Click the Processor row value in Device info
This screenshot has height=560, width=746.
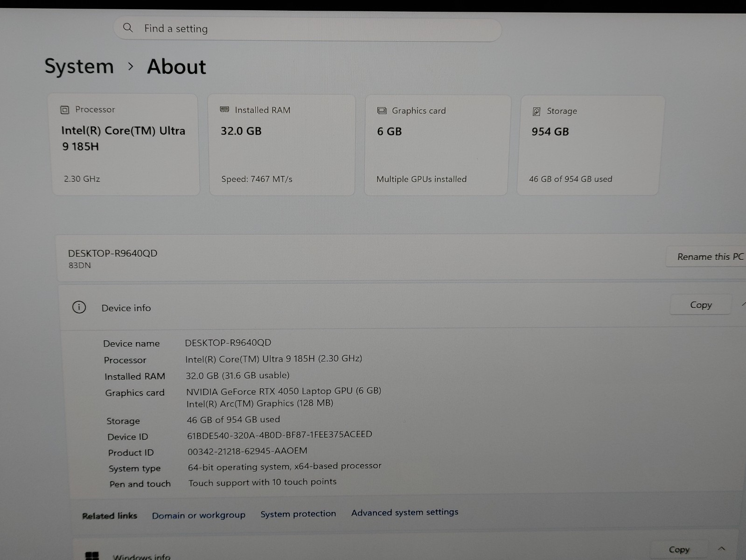click(273, 359)
